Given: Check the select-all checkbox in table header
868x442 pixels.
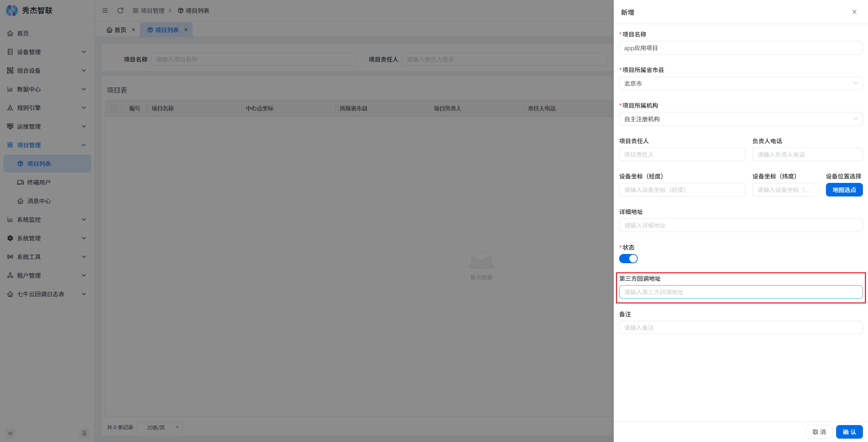Looking at the screenshot, I should click(114, 108).
